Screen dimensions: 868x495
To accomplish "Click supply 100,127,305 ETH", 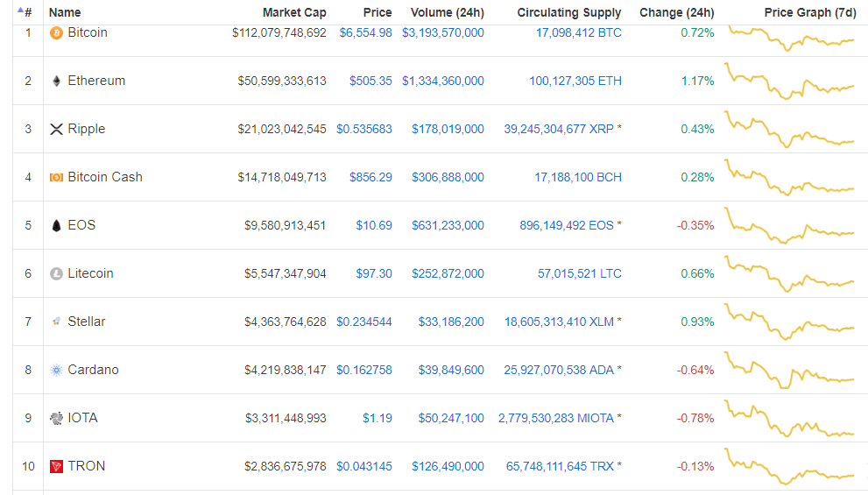I will coord(575,81).
